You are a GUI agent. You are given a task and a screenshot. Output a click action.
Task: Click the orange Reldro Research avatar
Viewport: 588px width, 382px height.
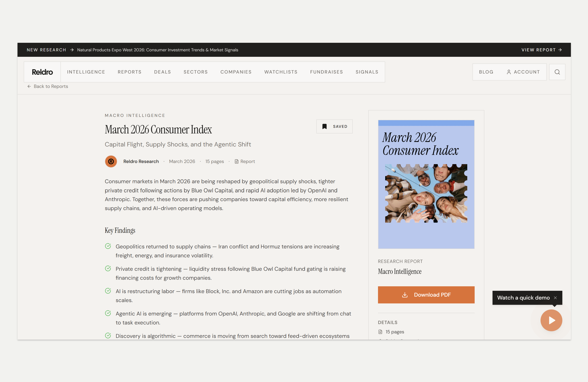pos(111,161)
